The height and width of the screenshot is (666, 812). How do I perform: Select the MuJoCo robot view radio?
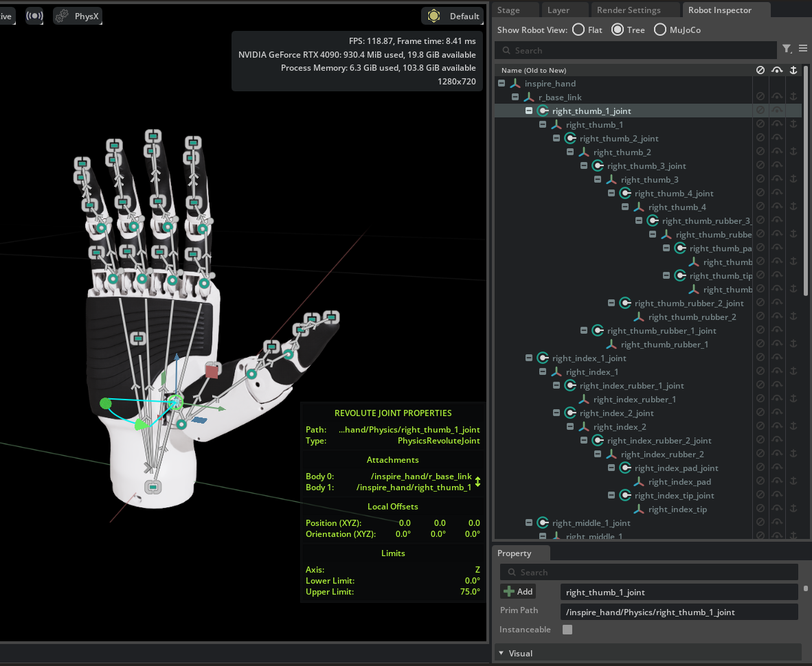click(x=659, y=30)
